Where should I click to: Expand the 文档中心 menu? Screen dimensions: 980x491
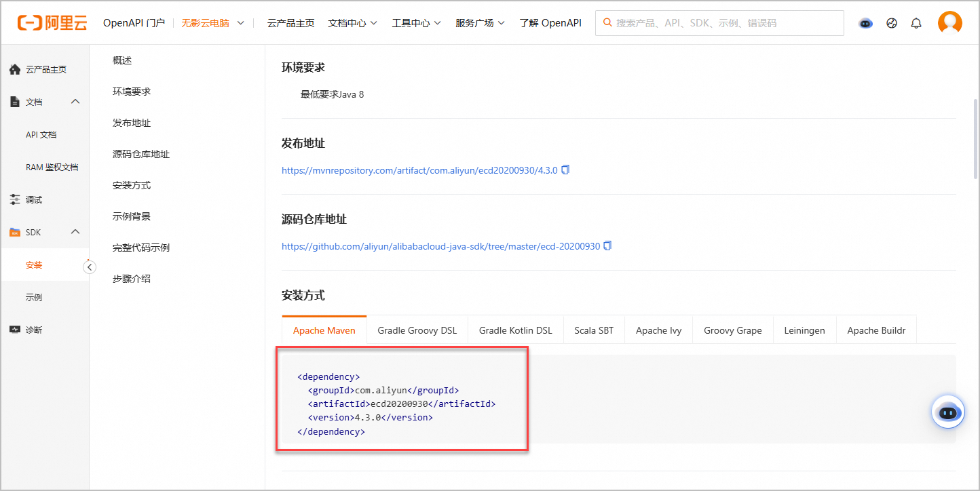[x=352, y=23]
